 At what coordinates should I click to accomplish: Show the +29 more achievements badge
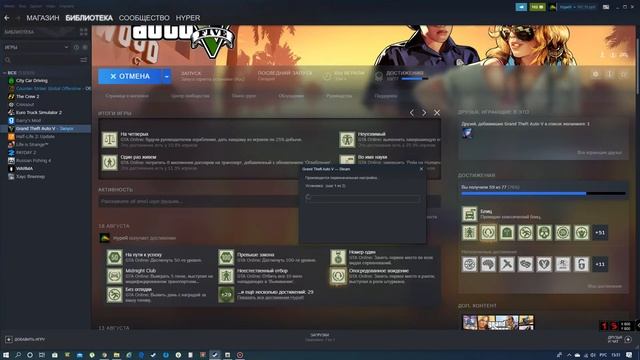coord(226,294)
